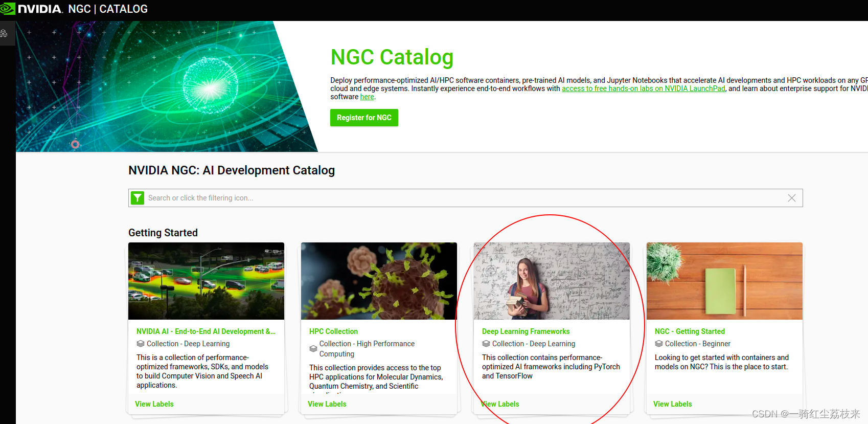Click 'Collection - Beginner' label
This screenshot has height=424, width=868.
(698, 344)
